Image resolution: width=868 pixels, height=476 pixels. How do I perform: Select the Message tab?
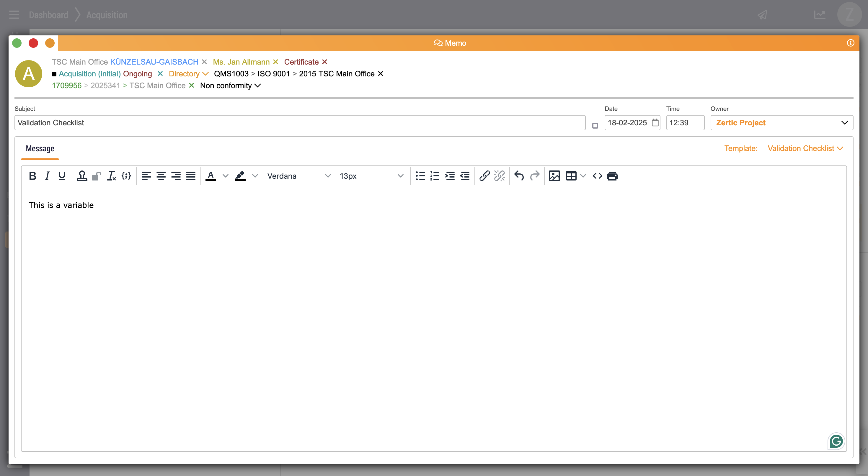[40, 148]
